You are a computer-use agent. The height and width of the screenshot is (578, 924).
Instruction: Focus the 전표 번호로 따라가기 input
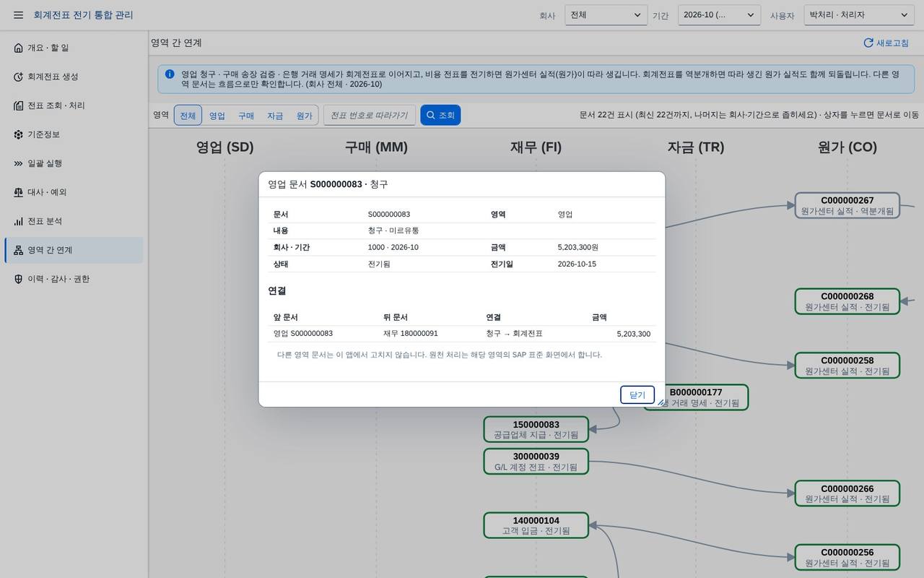(370, 115)
